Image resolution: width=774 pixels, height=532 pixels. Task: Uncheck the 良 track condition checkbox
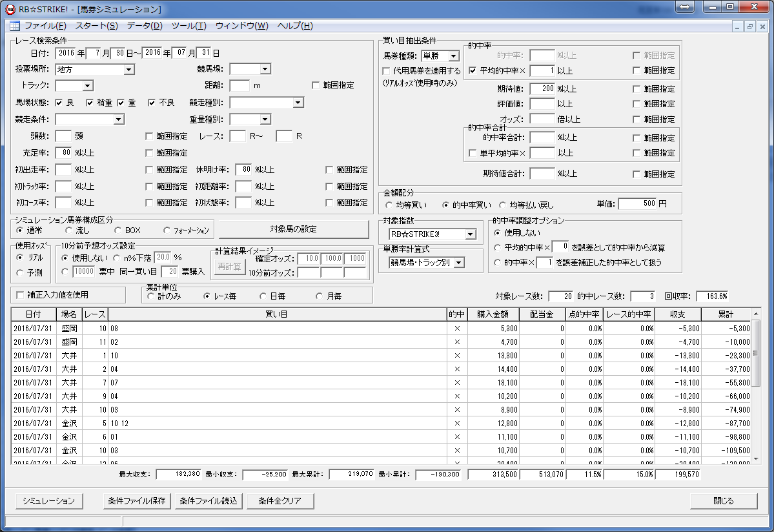pos(59,103)
